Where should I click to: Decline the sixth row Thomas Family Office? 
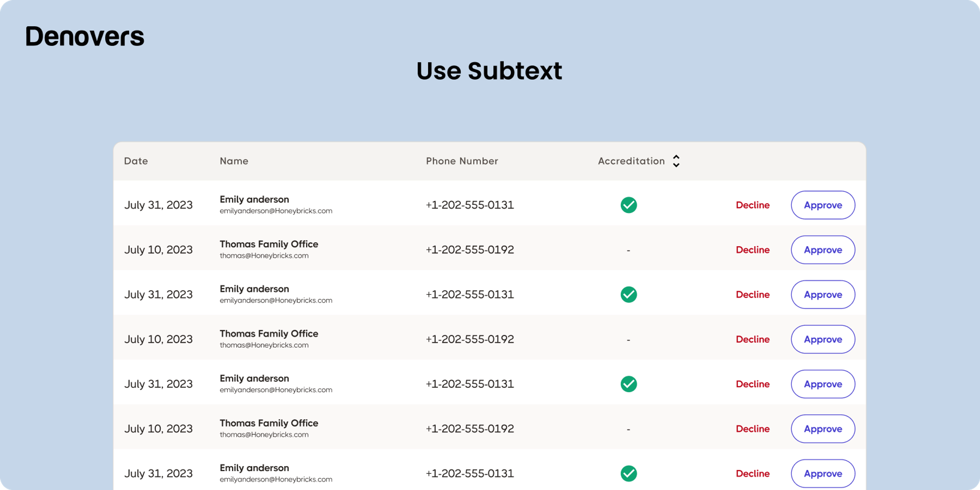pyautogui.click(x=753, y=429)
